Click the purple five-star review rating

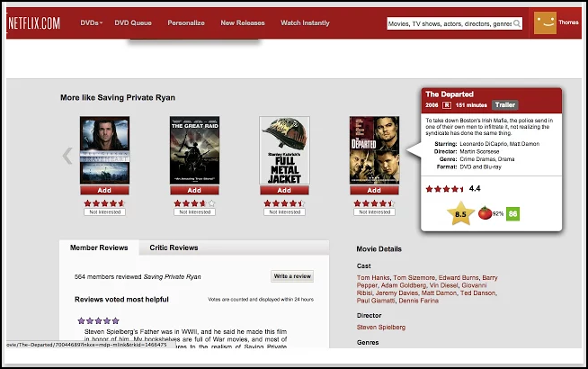[98, 321]
